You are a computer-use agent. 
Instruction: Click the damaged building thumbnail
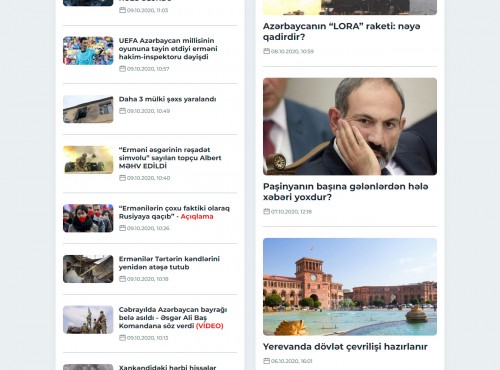88,109
